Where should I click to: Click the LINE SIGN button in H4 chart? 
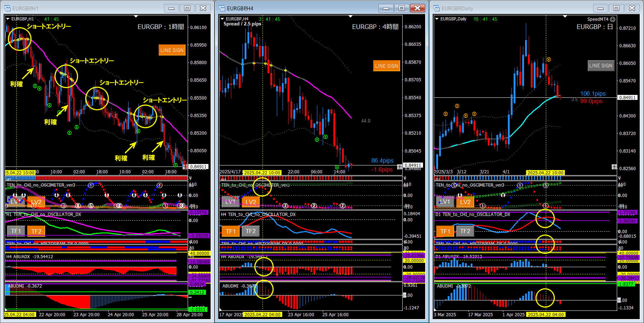click(x=386, y=66)
